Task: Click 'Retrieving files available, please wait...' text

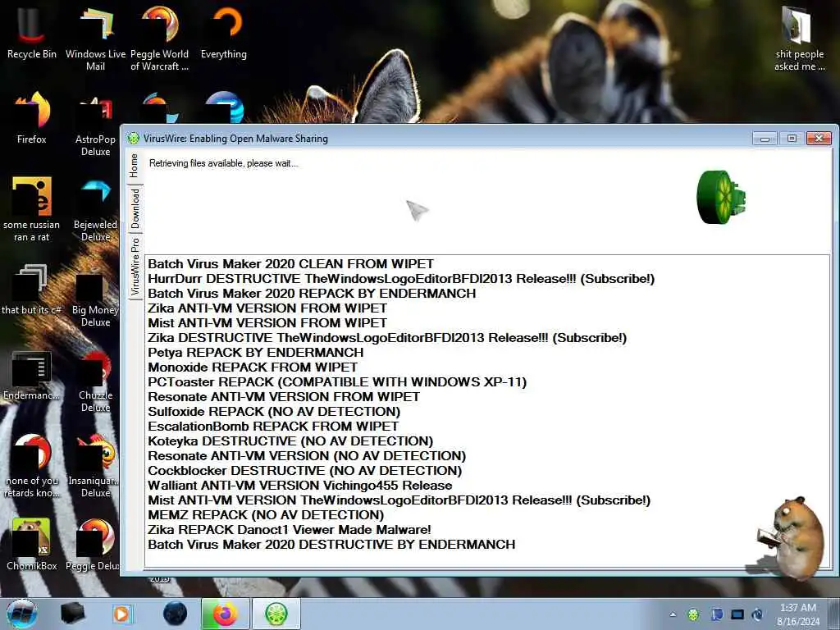Action: [223, 163]
